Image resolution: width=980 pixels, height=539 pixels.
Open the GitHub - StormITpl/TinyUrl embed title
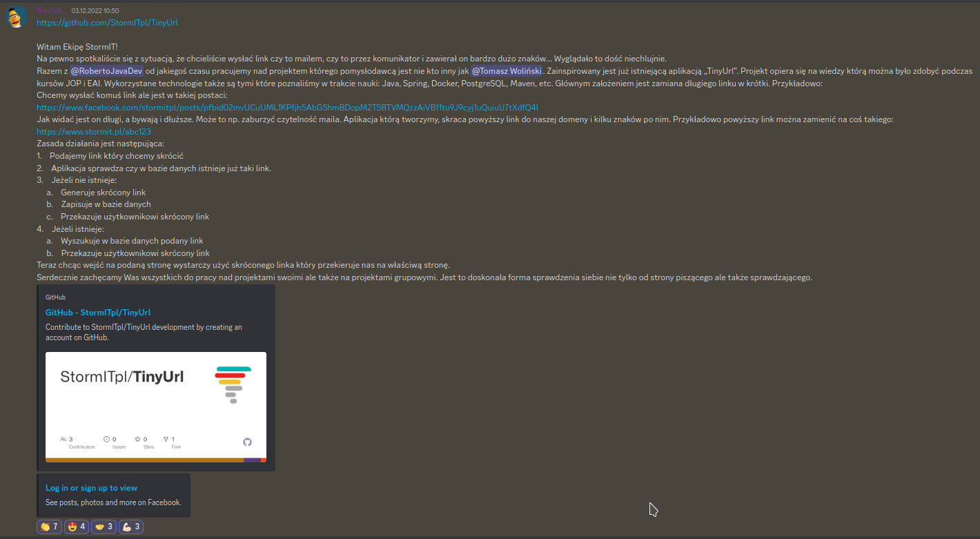click(x=98, y=313)
